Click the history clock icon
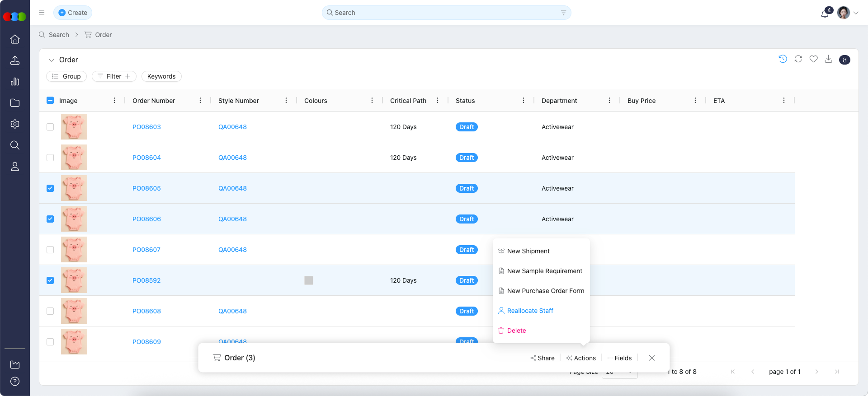The image size is (868, 396). [783, 59]
